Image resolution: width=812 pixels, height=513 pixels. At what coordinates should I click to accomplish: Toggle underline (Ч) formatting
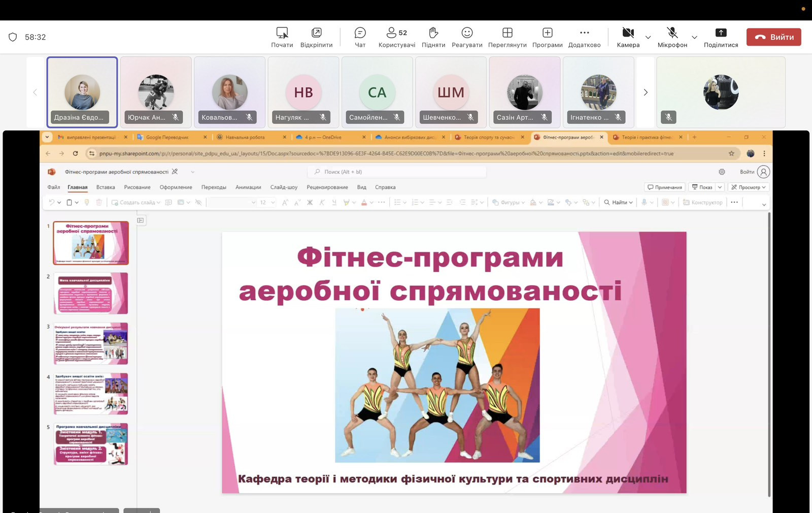tap(334, 202)
